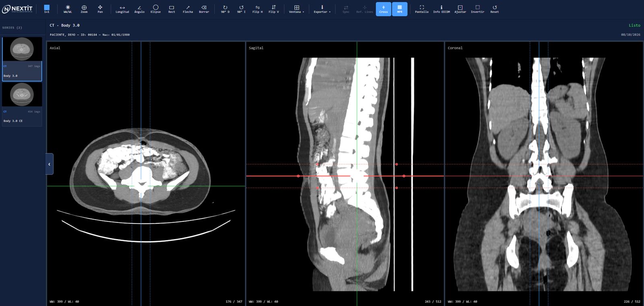644x306 pixels.
Task: Rotate image 90° D clockwise
Action: click(x=225, y=9)
